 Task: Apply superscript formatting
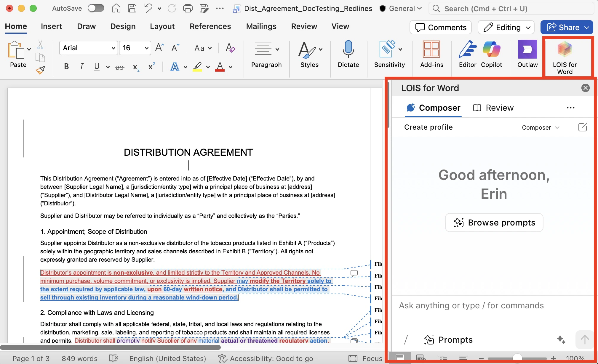point(151,67)
